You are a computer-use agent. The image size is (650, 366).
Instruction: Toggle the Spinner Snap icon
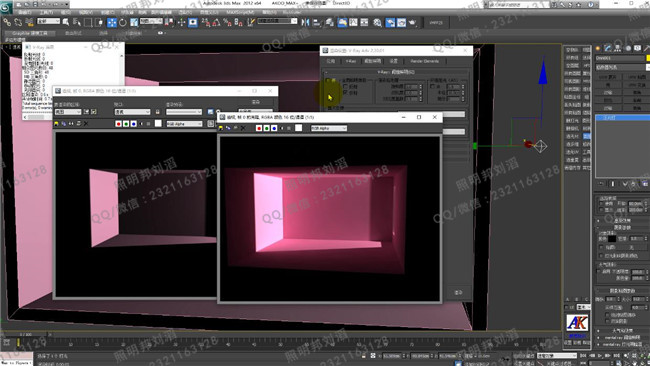238,22
